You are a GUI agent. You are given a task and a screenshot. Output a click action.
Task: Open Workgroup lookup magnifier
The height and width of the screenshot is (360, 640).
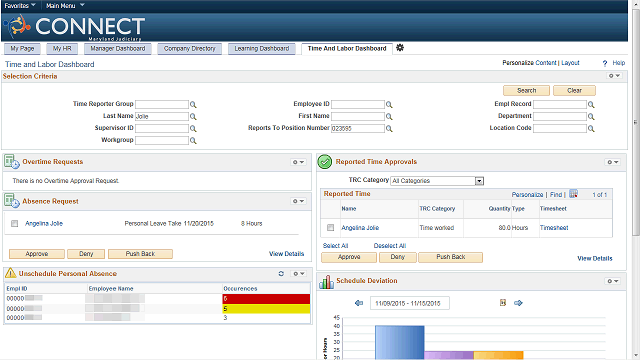coord(193,140)
